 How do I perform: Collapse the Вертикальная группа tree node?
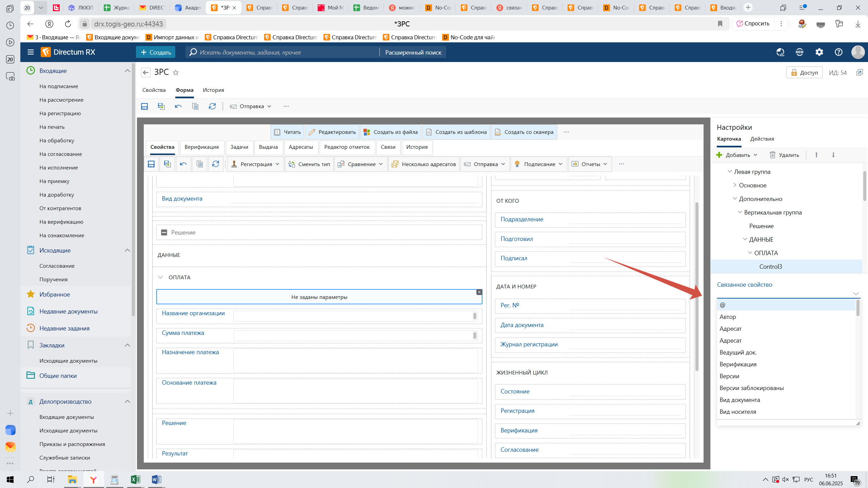tap(740, 212)
